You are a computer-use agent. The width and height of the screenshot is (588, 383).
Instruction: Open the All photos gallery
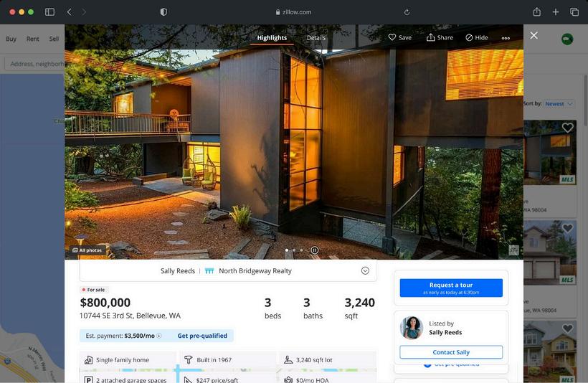[87, 250]
